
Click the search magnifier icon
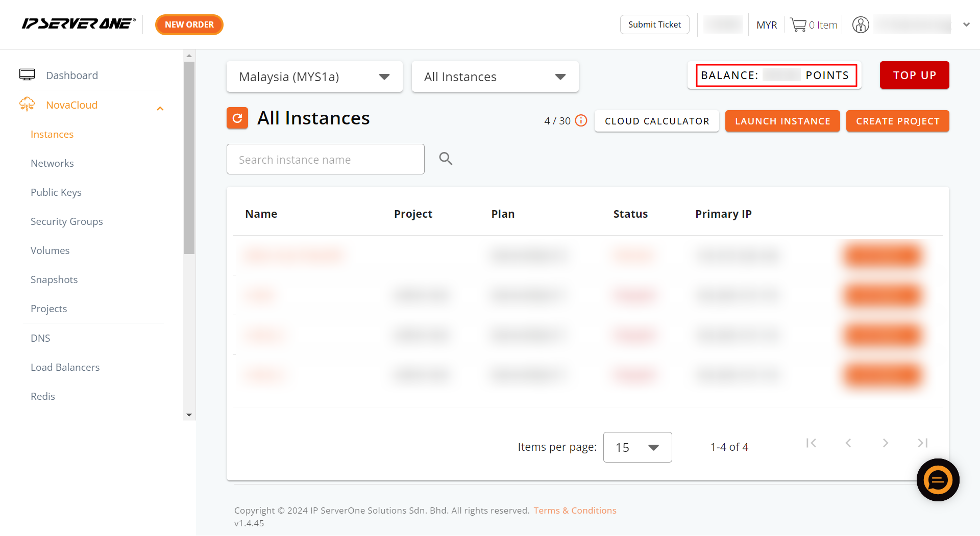click(x=446, y=159)
